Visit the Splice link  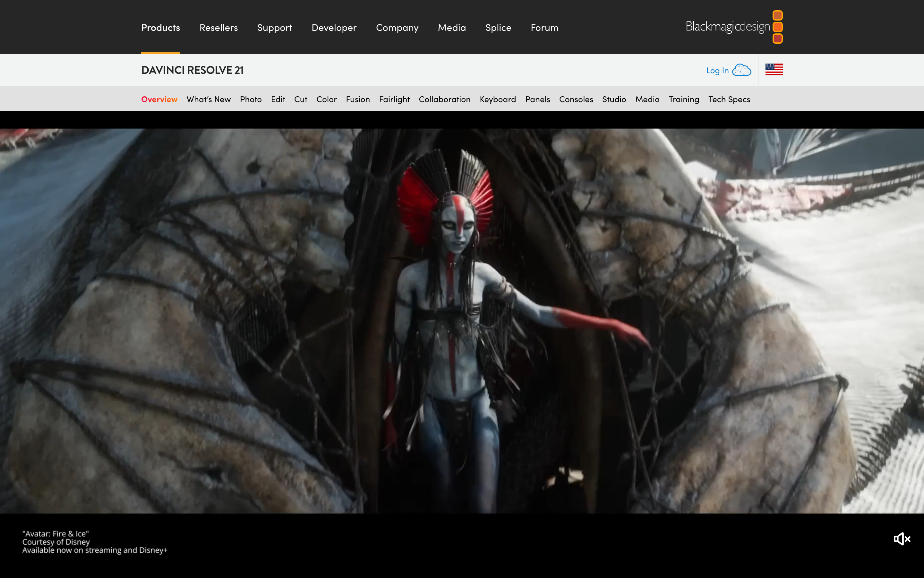click(498, 28)
